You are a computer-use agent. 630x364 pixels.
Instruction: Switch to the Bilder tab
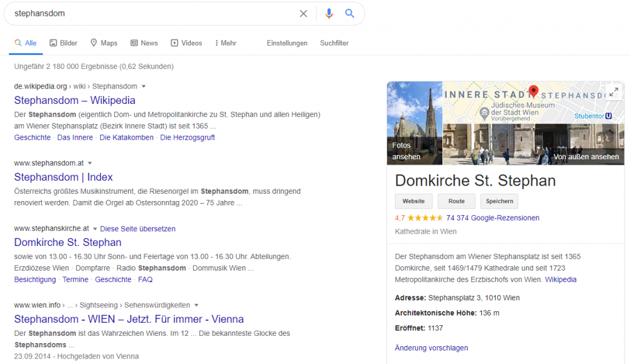point(63,43)
